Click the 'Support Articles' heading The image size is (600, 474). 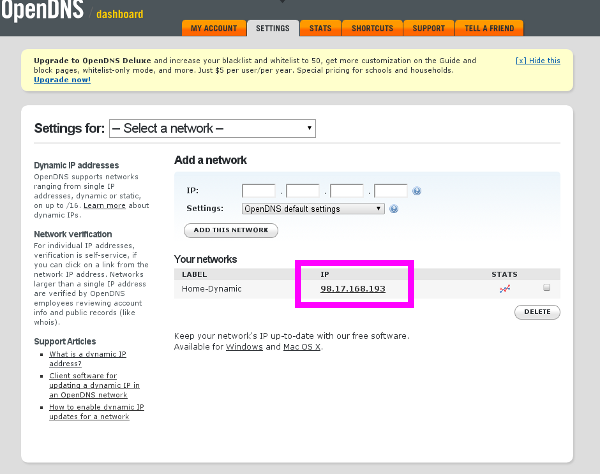tap(65, 341)
